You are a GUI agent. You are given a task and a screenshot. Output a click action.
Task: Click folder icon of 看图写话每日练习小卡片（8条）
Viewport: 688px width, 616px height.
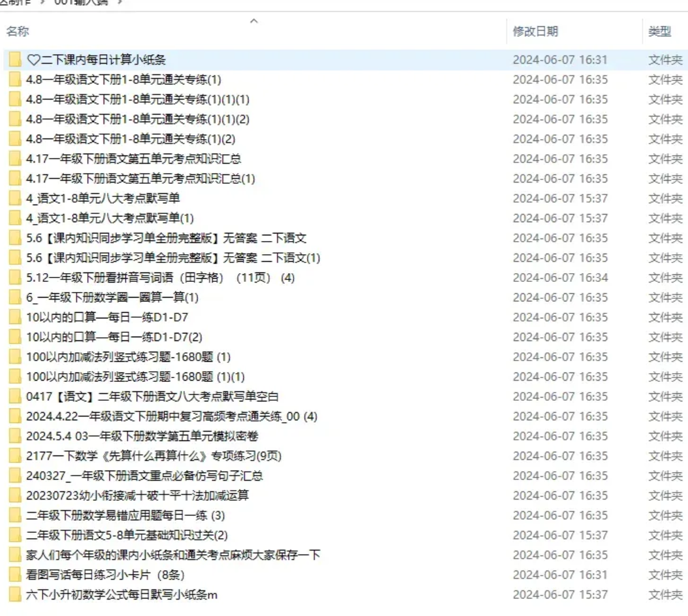pos(15,574)
